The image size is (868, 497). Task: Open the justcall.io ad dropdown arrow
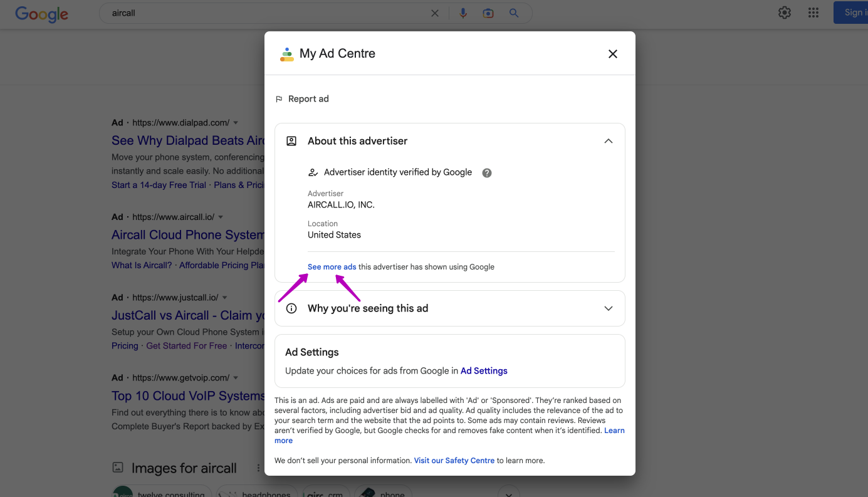224,298
